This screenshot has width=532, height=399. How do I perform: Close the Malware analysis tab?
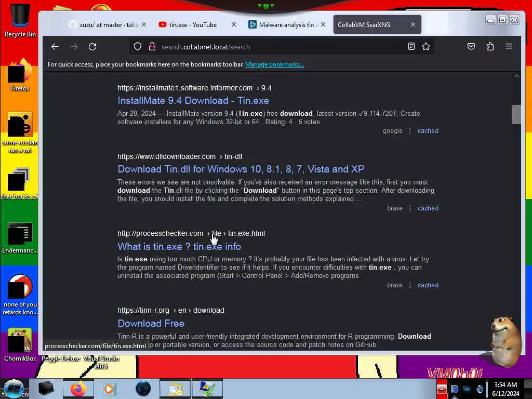(323, 25)
